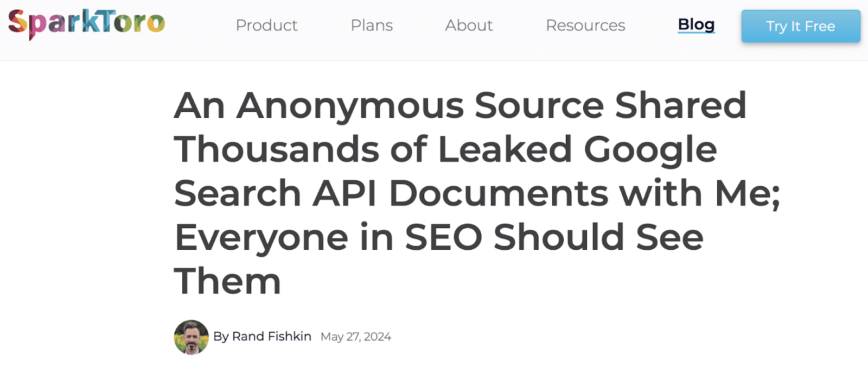
Task: Click Rand Fishkin's round author avatar
Action: point(191,337)
